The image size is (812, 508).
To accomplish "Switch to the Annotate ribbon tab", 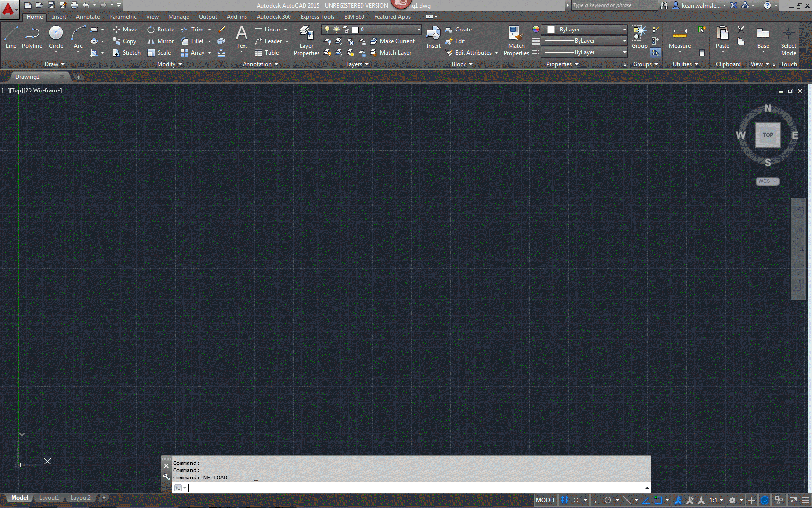I will 87,17.
